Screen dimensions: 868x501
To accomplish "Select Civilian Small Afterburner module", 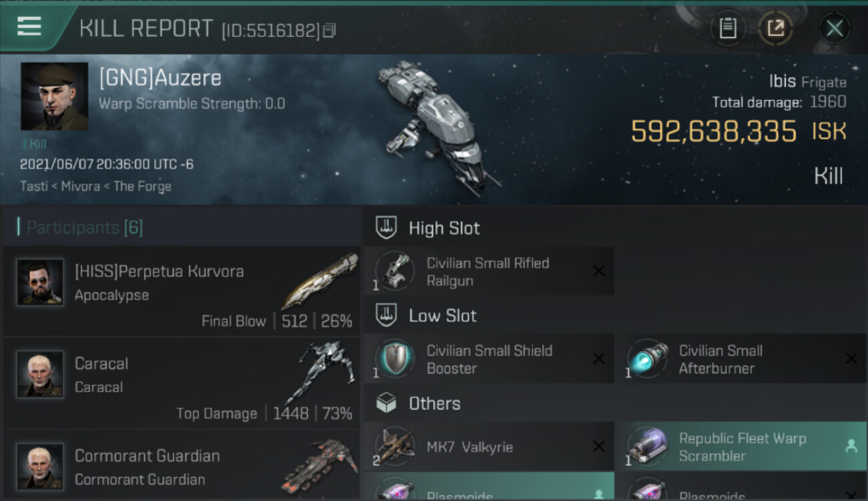I will coord(741,359).
